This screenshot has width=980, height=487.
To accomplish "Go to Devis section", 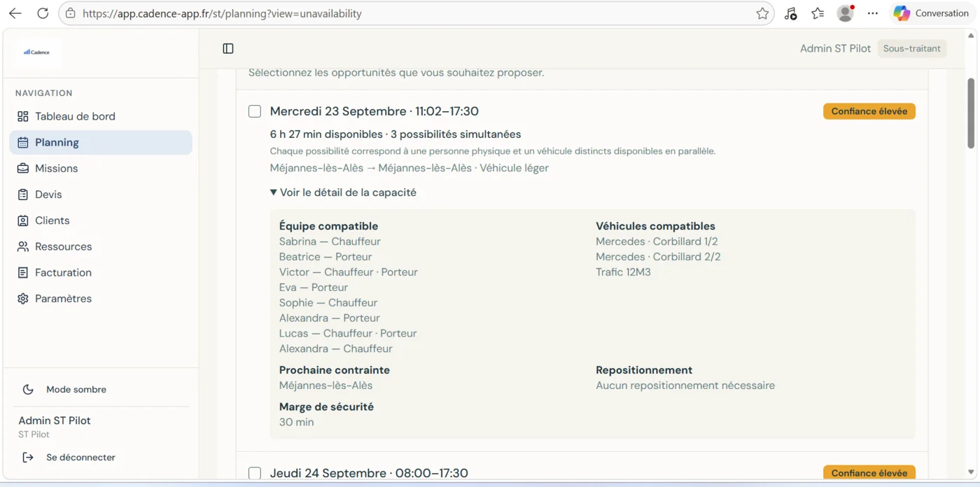I will pos(101,195).
